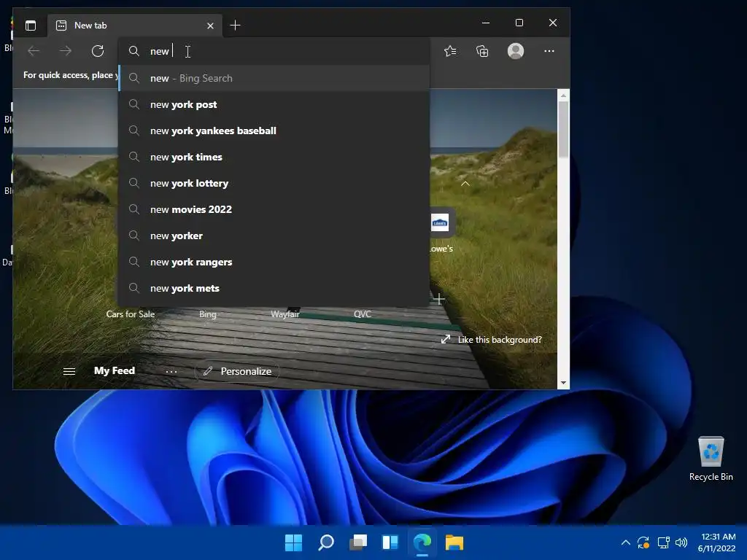Open the My Feed hamburger menu

(69, 371)
